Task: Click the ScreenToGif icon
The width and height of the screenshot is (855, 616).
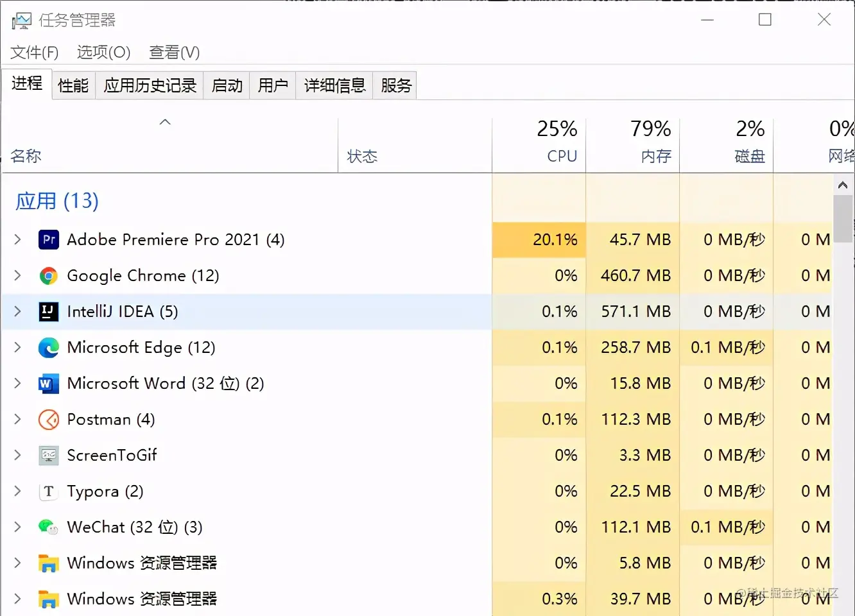Action: tap(49, 455)
